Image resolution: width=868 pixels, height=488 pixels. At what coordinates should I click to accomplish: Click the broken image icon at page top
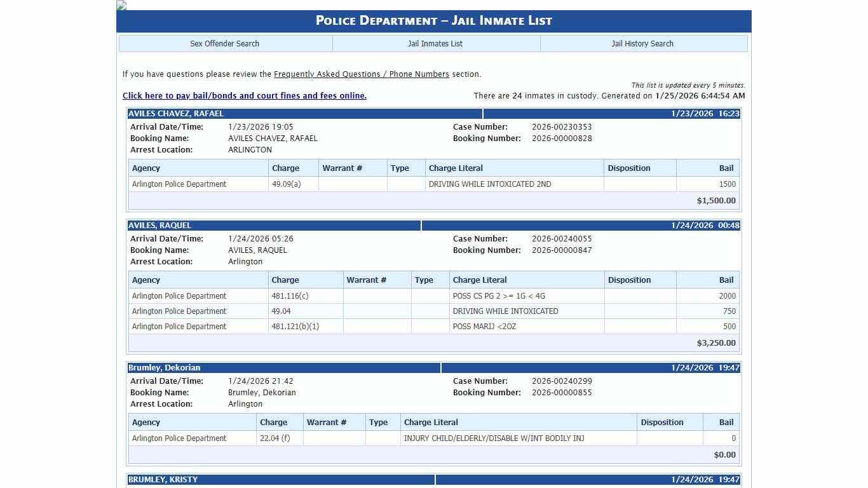121,5
